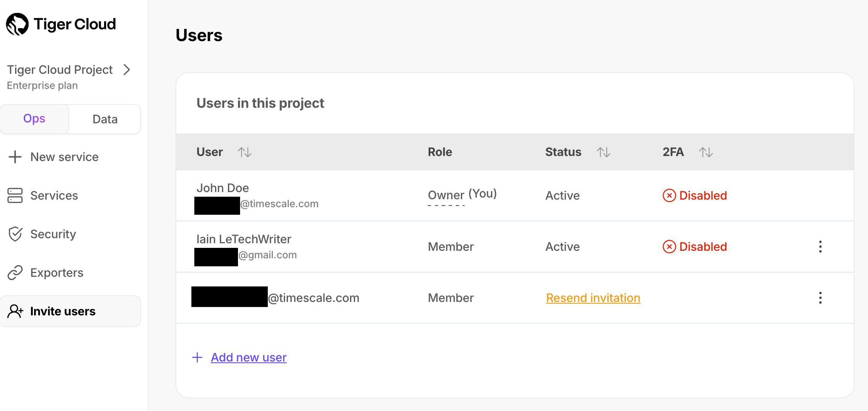Click the Invite users person-plus icon
868x411 pixels.
[16, 311]
